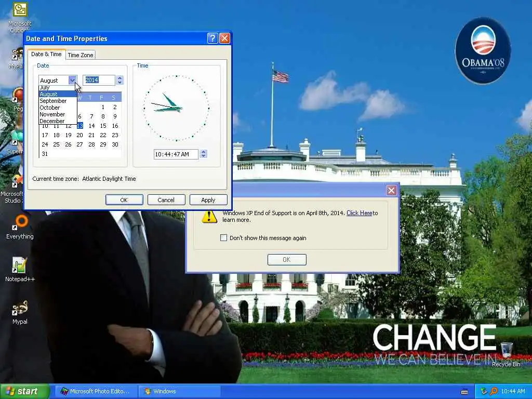Close the End of Support warning window
Viewport: 532px width, 399px height.
point(391,190)
